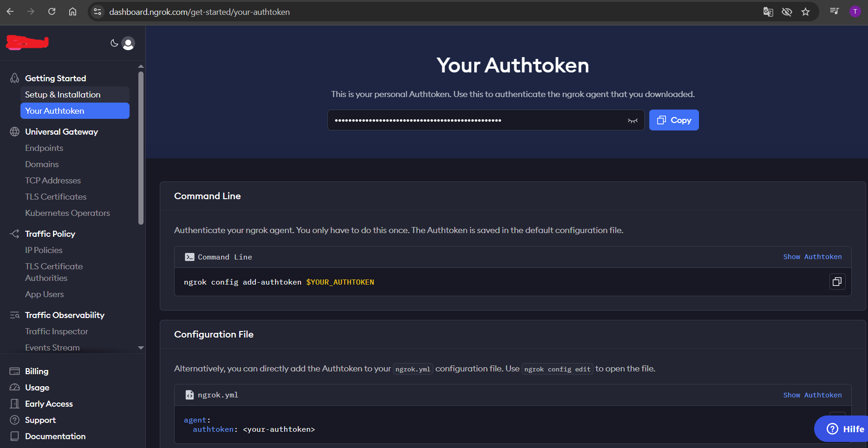Click the browser forward arrow
The width and height of the screenshot is (868, 448).
click(x=31, y=12)
